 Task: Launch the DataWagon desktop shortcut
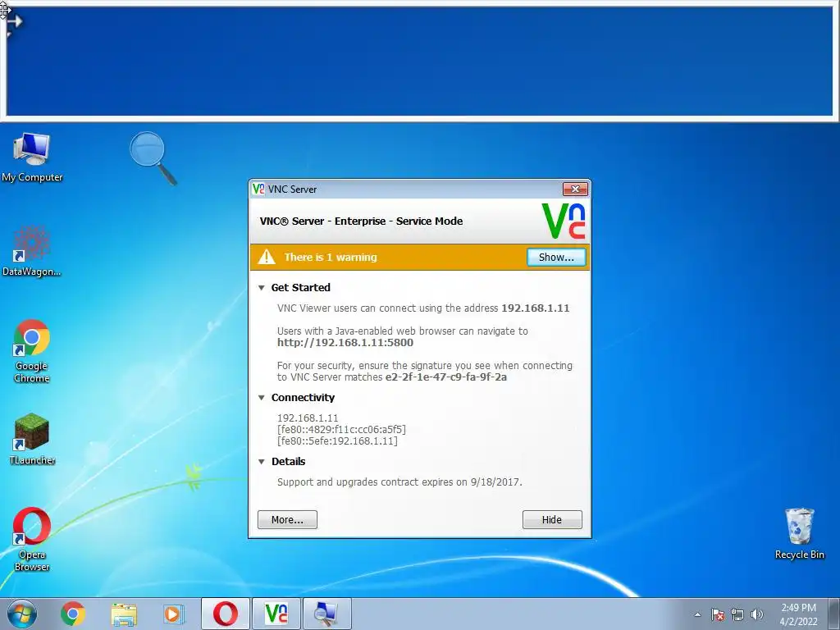(32, 251)
